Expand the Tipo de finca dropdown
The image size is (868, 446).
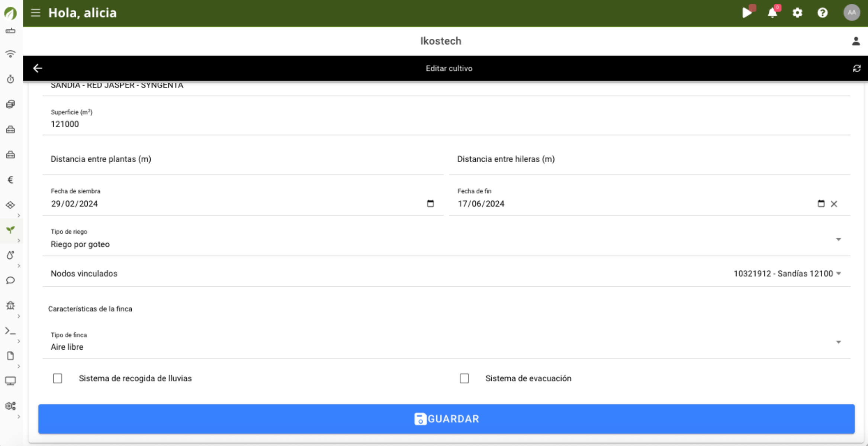click(838, 342)
